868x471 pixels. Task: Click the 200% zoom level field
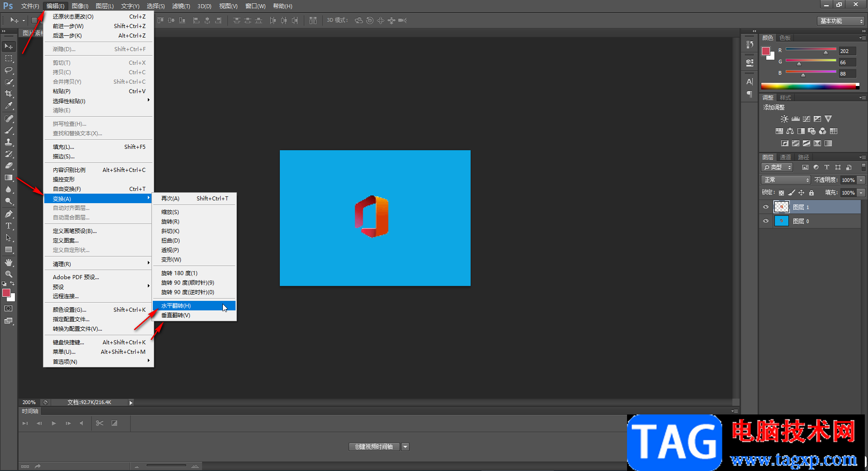click(x=29, y=403)
